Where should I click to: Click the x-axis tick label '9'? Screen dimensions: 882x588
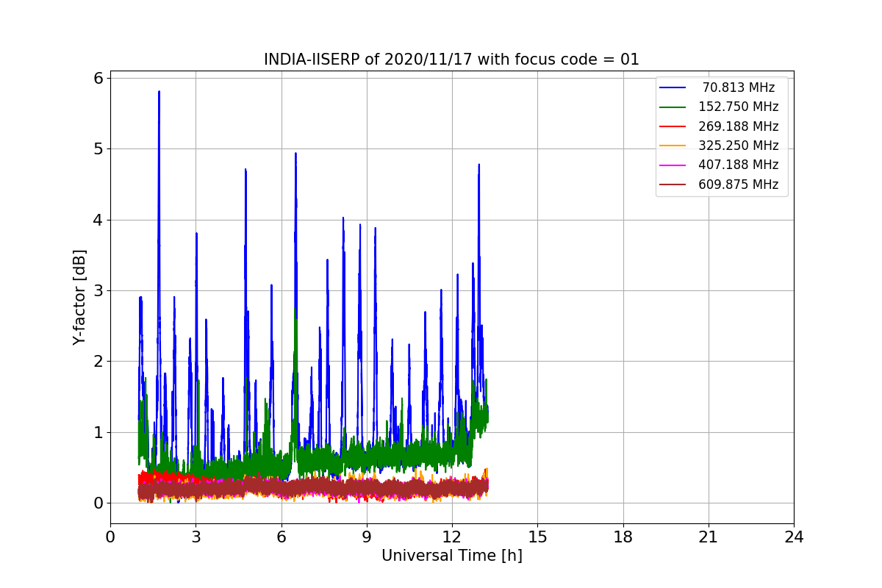click(x=367, y=537)
